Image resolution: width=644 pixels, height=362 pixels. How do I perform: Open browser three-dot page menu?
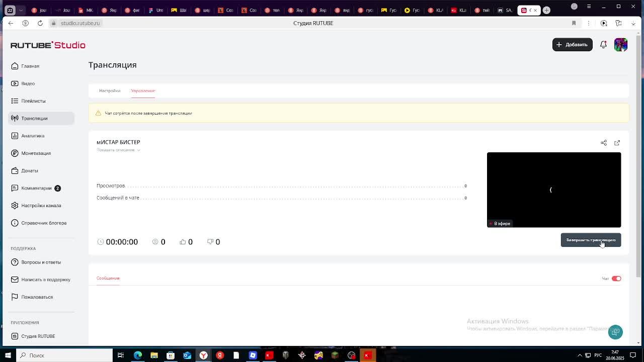(x=588, y=23)
